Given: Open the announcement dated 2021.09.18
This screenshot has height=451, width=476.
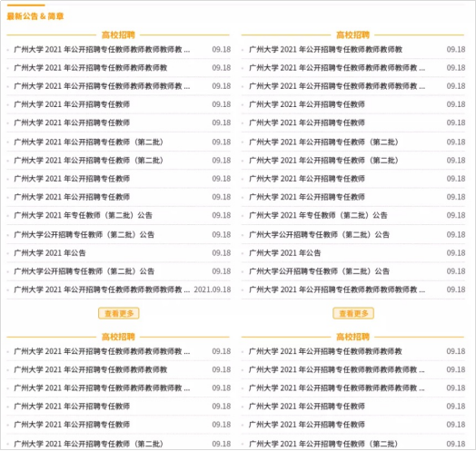Looking at the screenshot, I should (102, 289).
